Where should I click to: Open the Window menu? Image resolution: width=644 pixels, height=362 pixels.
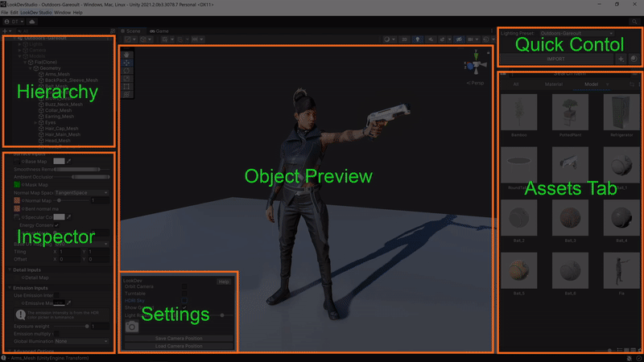pyautogui.click(x=63, y=13)
